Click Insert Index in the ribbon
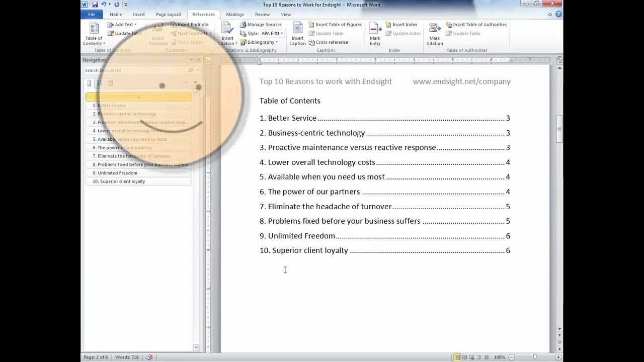644x362 pixels. coord(401,25)
